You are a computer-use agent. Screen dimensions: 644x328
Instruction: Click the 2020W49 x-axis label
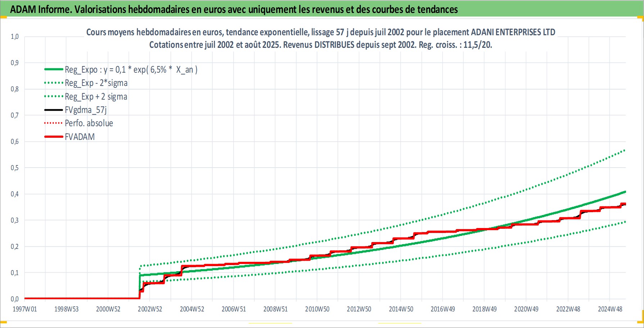[x=526, y=309]
